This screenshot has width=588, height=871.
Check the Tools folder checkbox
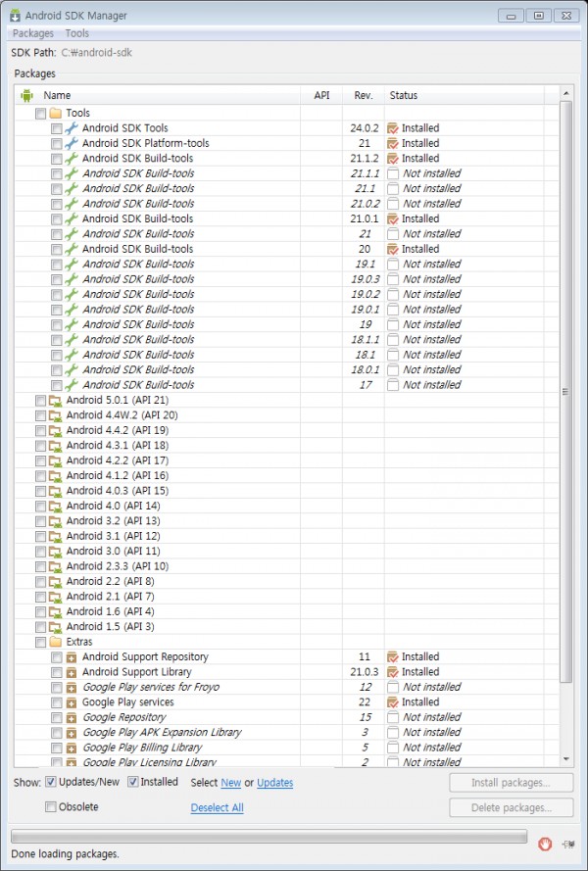pyautogui.click(x=40, y=114)
